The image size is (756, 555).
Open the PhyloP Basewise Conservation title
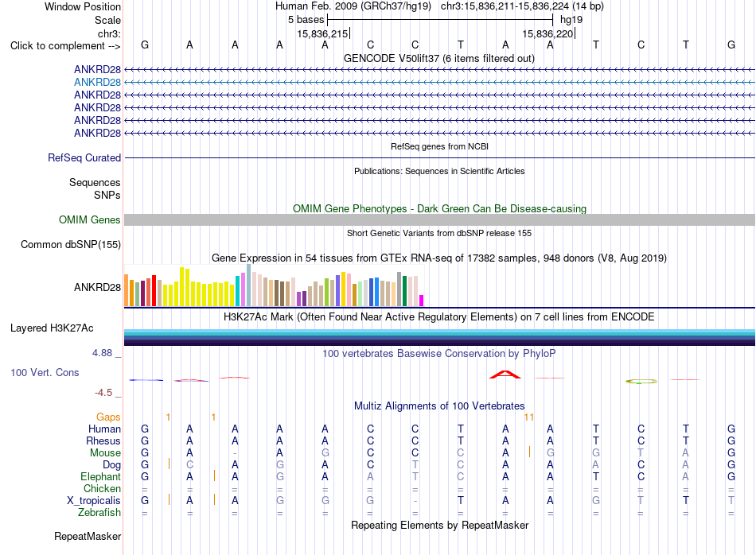[439, 354]
